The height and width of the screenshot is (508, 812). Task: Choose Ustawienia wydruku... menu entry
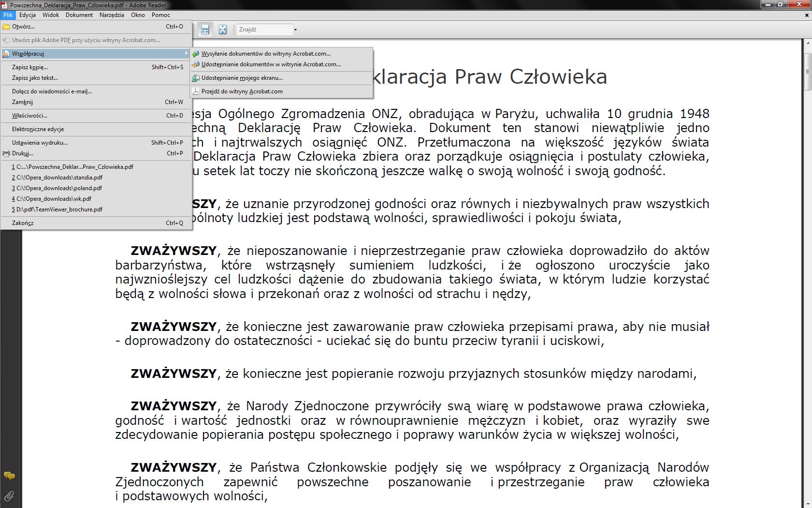tap(96, 143)
